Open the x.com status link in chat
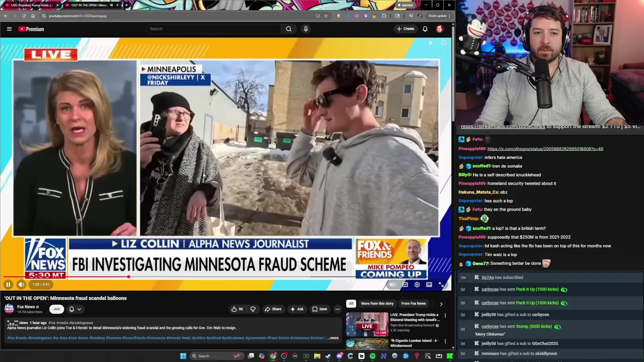The image size is (644, 362). pyautogui.click(x=545, y=149)
